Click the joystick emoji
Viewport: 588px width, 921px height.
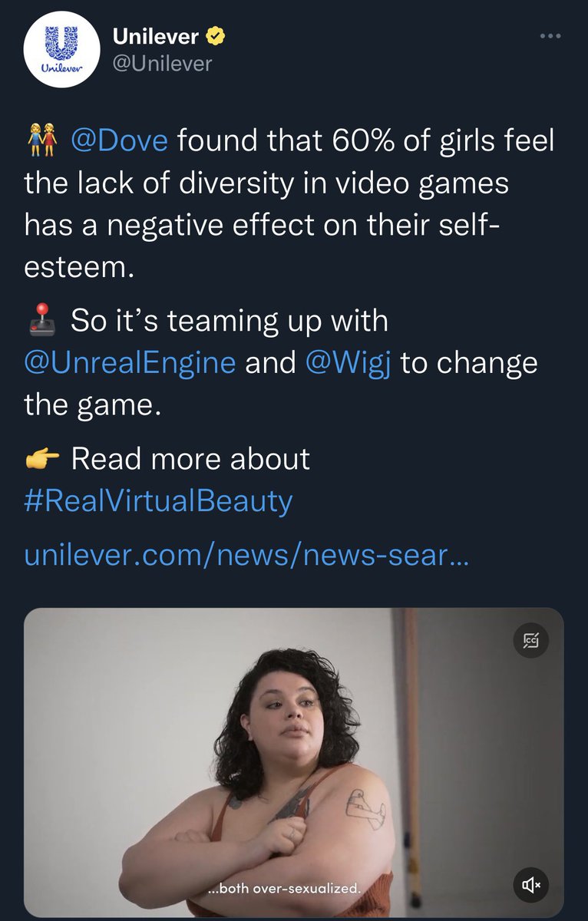point(42,321)
